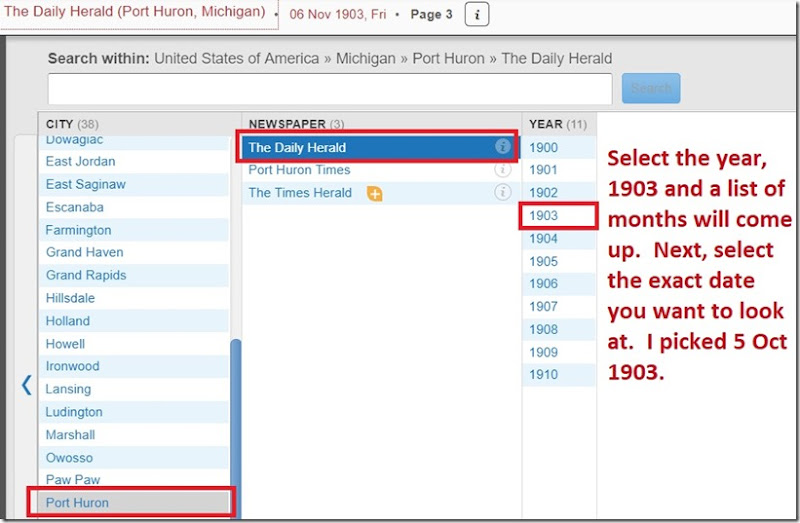Pick 1905 from the year list
800x523 pixels.
point(559,261)
